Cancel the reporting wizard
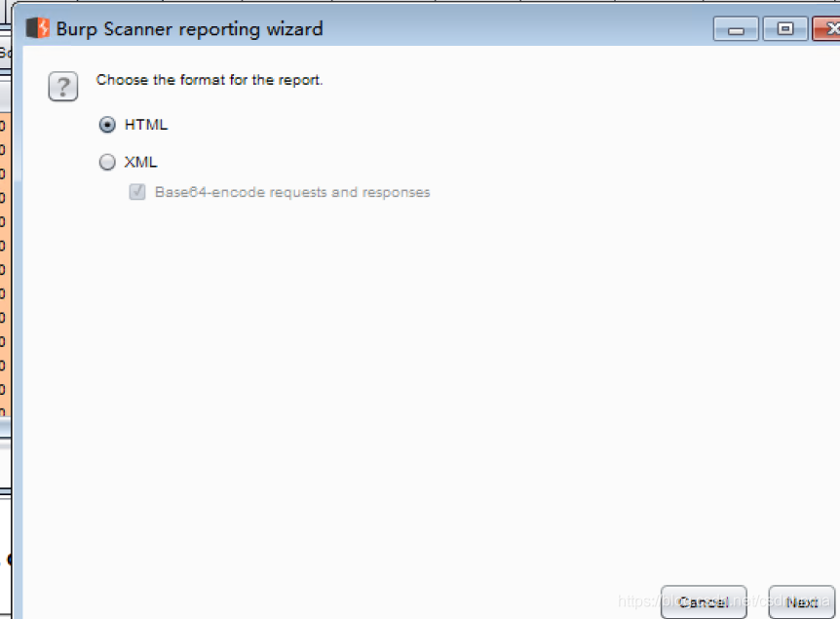The width and height of the screenshot is (840, 619). [704, 601]
